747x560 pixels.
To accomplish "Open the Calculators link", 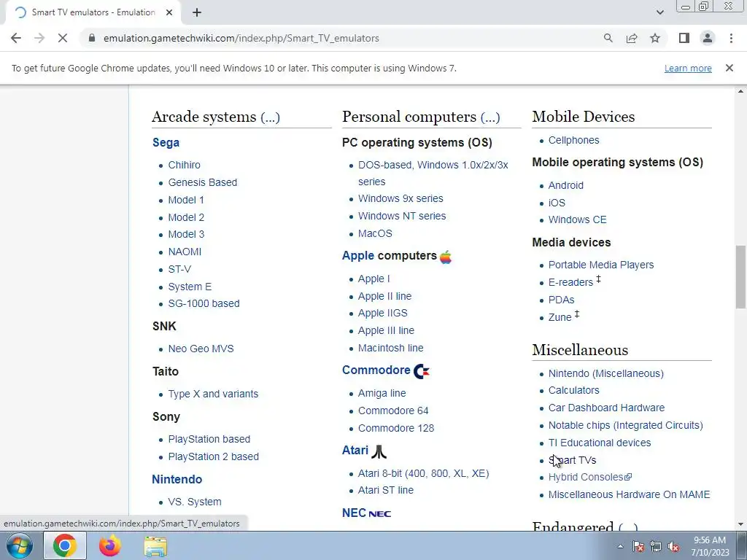I will (573, 390).
